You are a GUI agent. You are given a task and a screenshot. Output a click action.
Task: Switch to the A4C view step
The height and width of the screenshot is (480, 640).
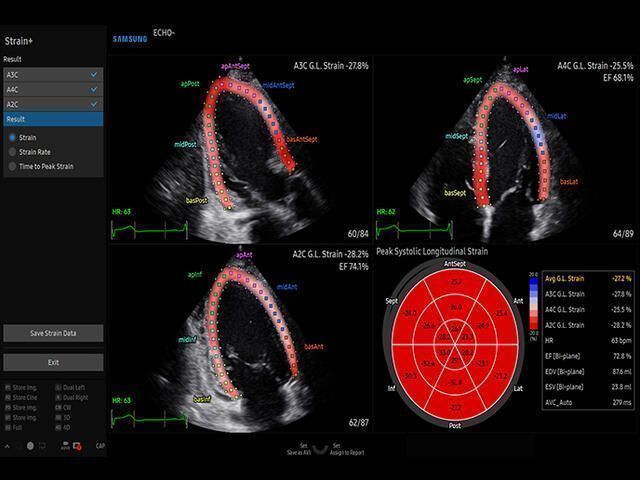pyautogui.click(x=52, y=89)
